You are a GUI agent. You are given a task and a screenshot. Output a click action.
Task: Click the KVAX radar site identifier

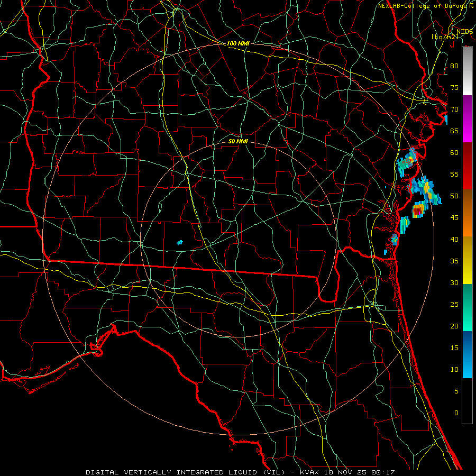[310, 472]
